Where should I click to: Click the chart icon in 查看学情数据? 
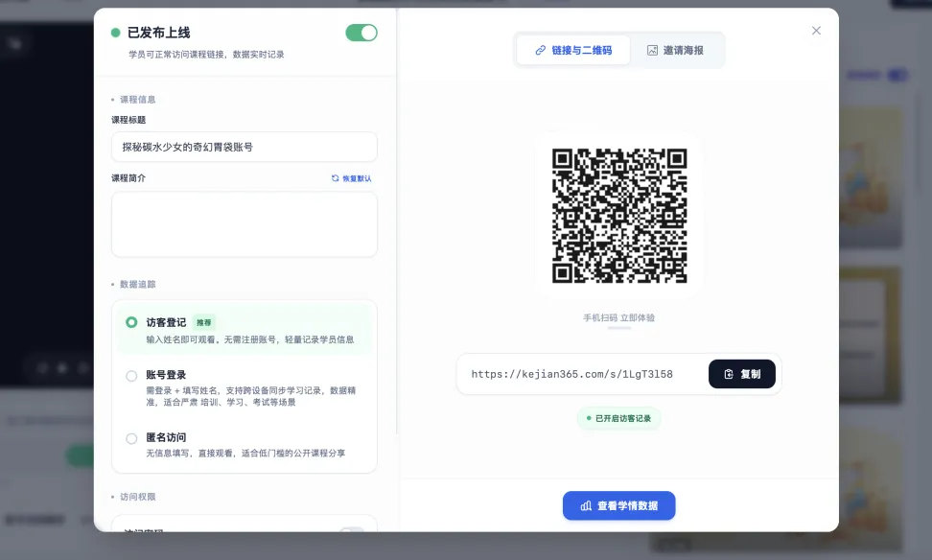click(x=586, y=506)
